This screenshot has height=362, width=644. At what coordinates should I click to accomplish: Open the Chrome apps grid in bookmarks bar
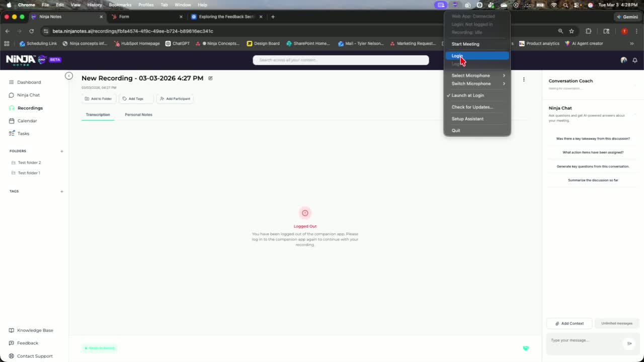tap(7, 43)
